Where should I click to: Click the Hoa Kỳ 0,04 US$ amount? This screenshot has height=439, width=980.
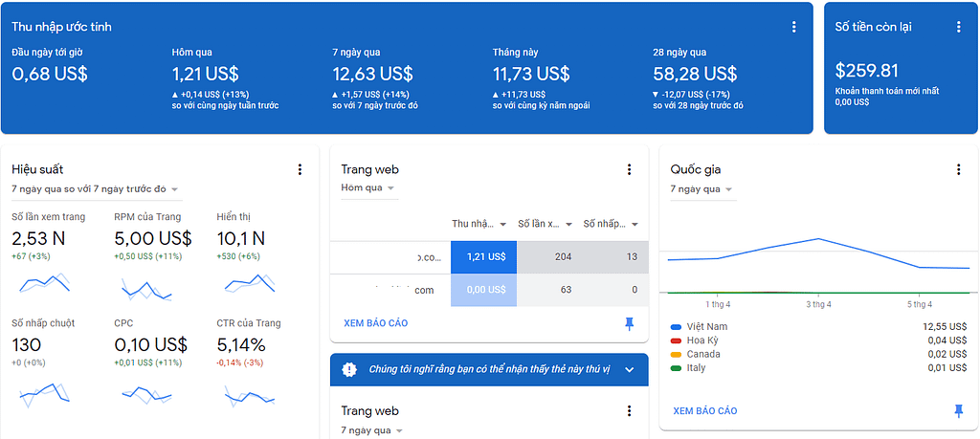coord(947,340)
